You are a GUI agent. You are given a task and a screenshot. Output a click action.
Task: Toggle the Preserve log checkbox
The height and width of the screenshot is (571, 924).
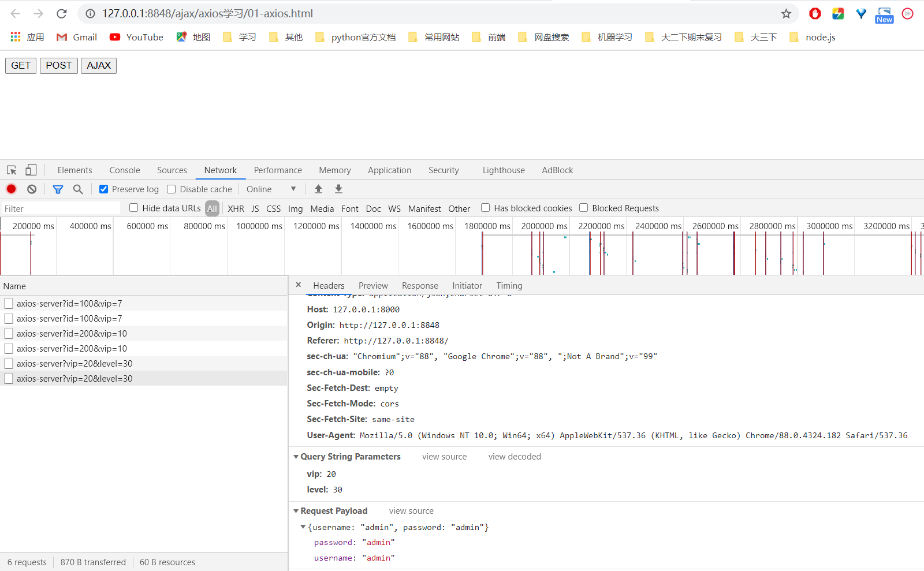click(104, 189)
